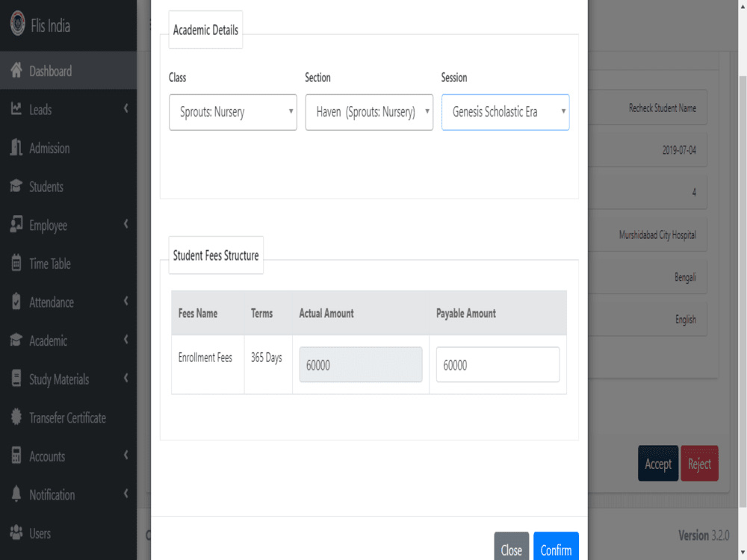The image size is (747, 560).
Task: Click the Payable Amount field for Enrollment Fees
Action: 498,364
